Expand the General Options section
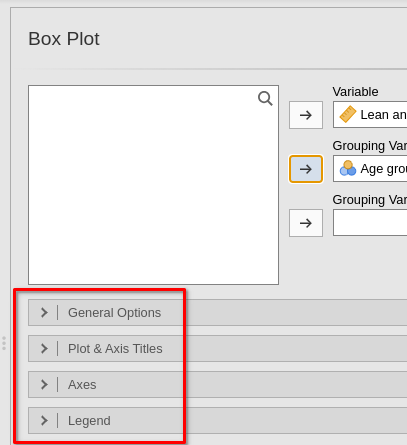This screenshot has height=445, width=407. (x=218, y=312)
